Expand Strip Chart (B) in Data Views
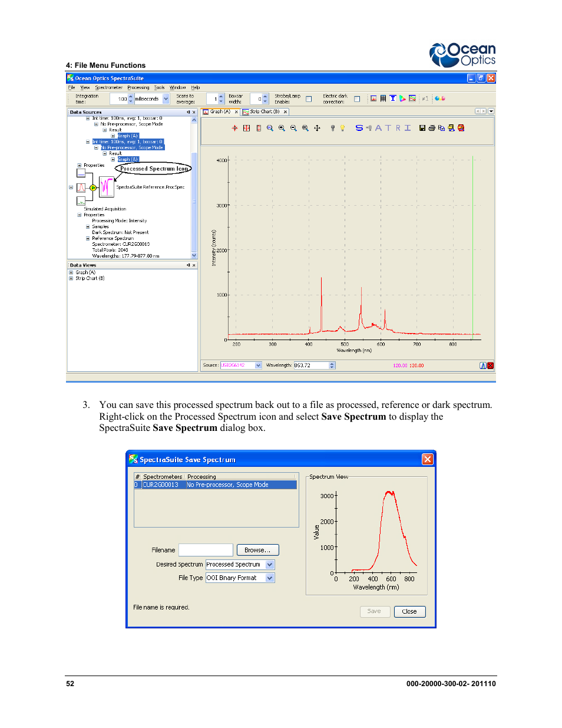The image size is (562, 728). tap(71, 278)
